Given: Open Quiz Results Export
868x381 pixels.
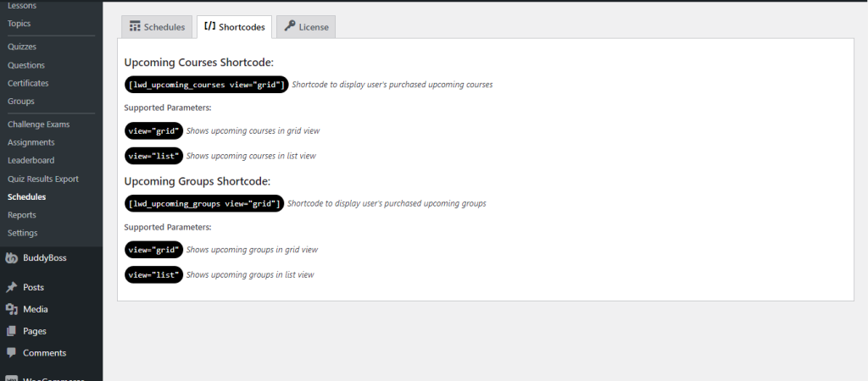Looking at the screenshot, I should [x=43, y=179].
